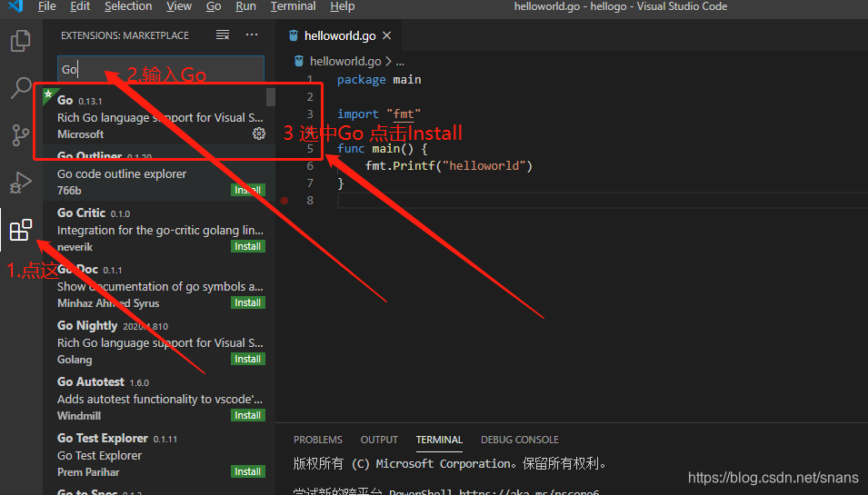Image resolution: width=868 pixels, height=495 pixels.
Task: Install the Go Doc extension
Action: click(x=247, y=302)
